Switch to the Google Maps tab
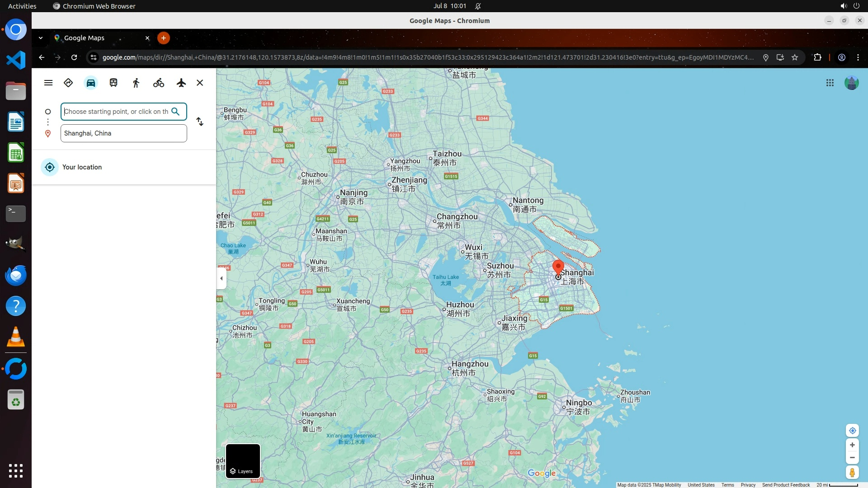Screen dimensions: 868x488 click(x=99, y=38)
